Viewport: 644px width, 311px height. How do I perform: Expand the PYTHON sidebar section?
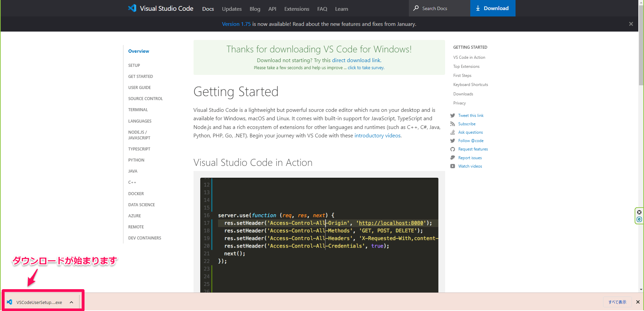coord(136,160)
